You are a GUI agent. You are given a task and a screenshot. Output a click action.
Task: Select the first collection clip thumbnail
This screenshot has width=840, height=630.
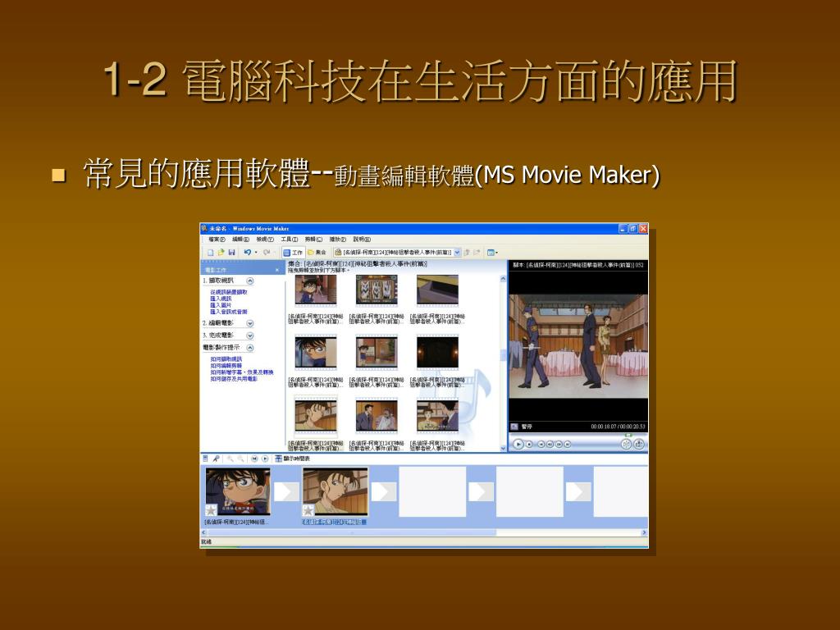pyautogui.click(x=316, y=290)
